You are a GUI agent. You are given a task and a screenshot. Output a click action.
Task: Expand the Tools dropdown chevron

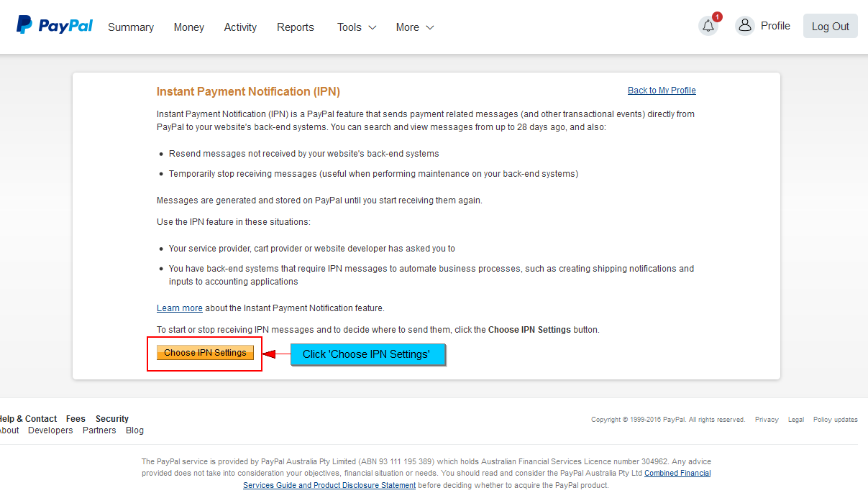(x=373, y=27)
